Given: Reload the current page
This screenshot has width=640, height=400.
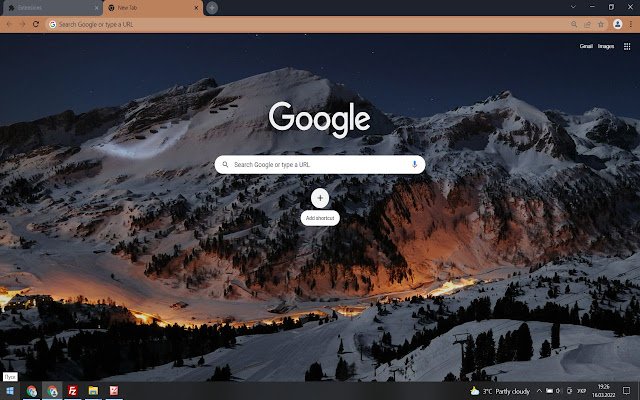Looking at the screenshot, I should tap(36, 24).
